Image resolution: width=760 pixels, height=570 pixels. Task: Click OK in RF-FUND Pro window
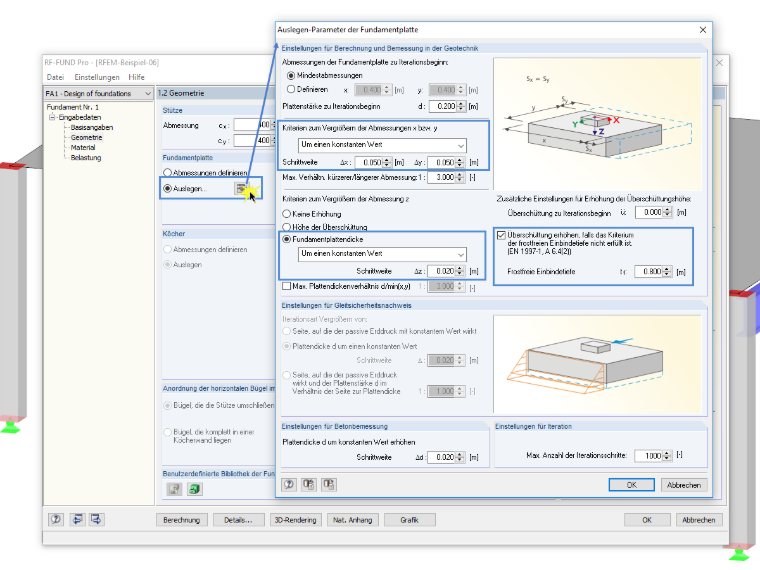[647, 520]
